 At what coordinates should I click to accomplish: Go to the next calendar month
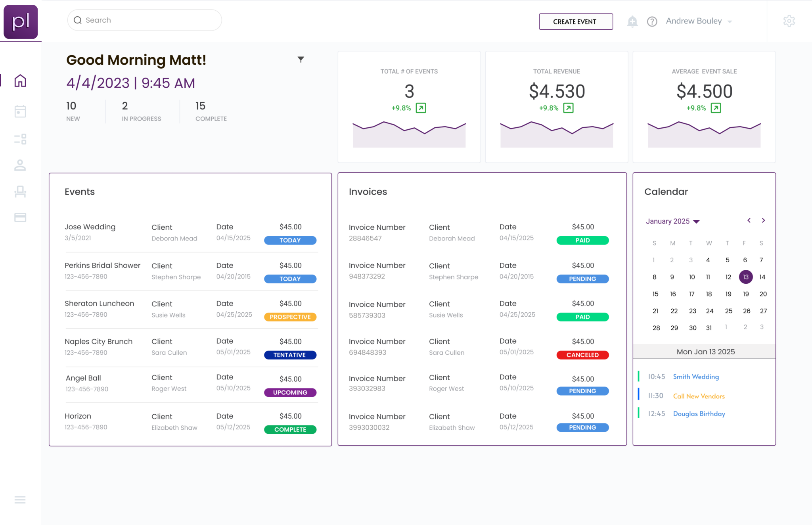coord(763,220)
